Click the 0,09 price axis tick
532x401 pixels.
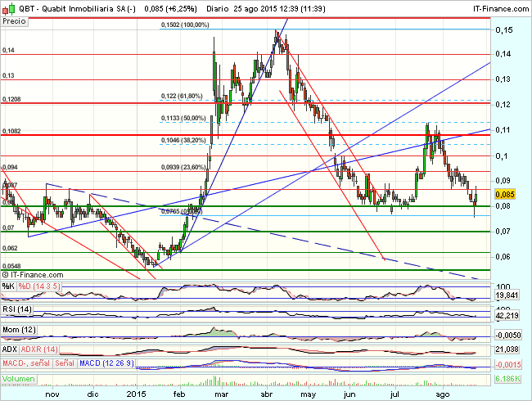point(504,180)
